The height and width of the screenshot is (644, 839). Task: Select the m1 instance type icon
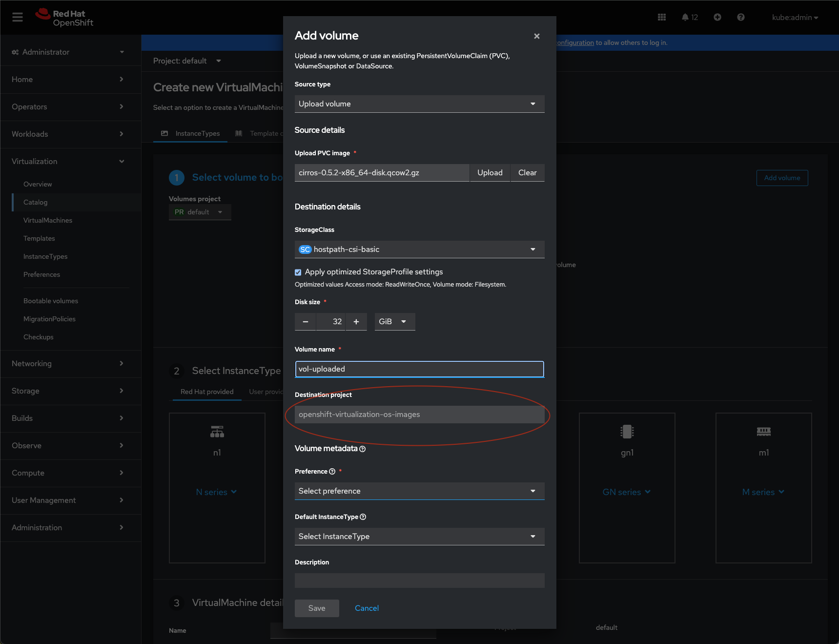pos(764,432)
